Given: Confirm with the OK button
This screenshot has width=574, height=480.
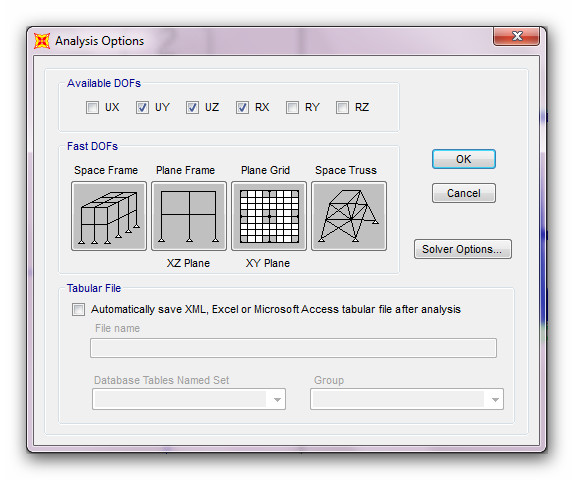Looking at the screenshot, I should (464, 159).
